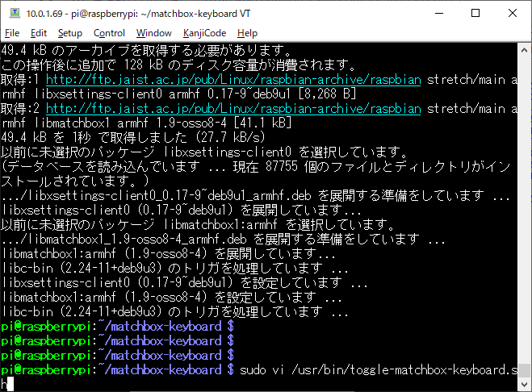Click the scrollbar down arrow
532x392 pixels.
524,385
